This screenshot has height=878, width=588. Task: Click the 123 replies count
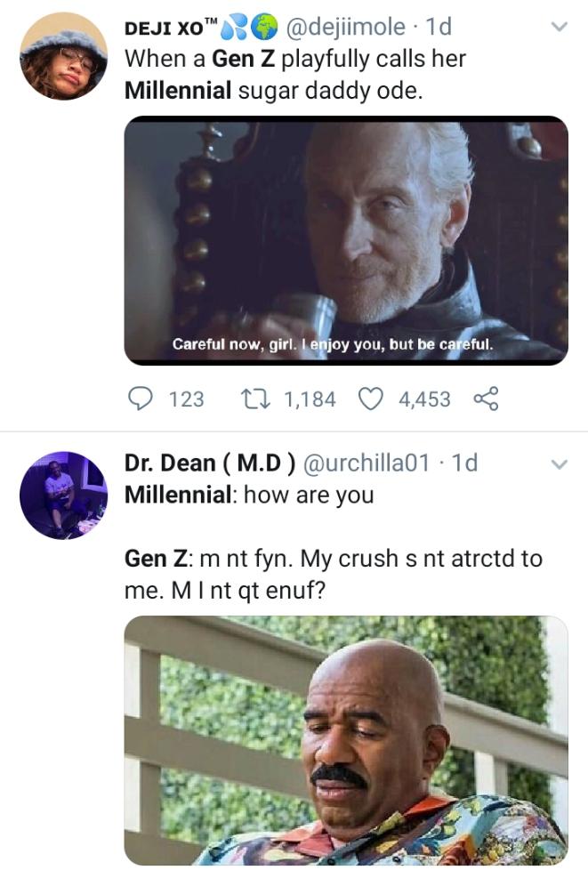186,399
